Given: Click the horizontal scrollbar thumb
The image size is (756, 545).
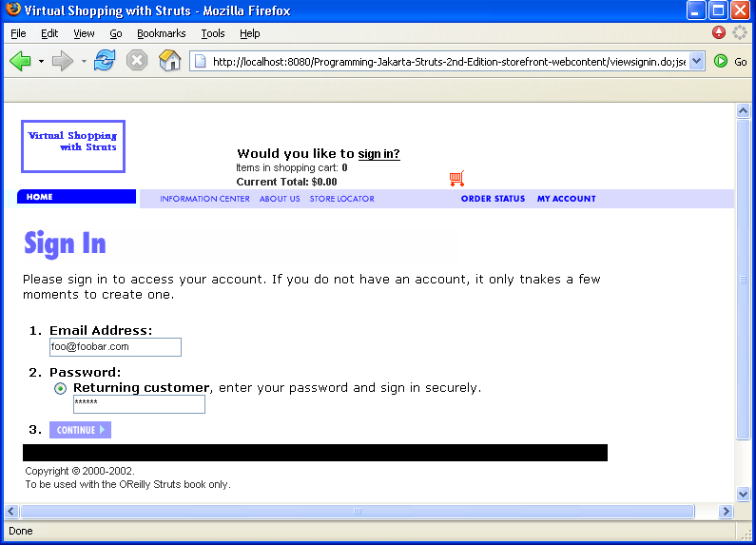Looking at the screenshot, I should pos(358,511).
